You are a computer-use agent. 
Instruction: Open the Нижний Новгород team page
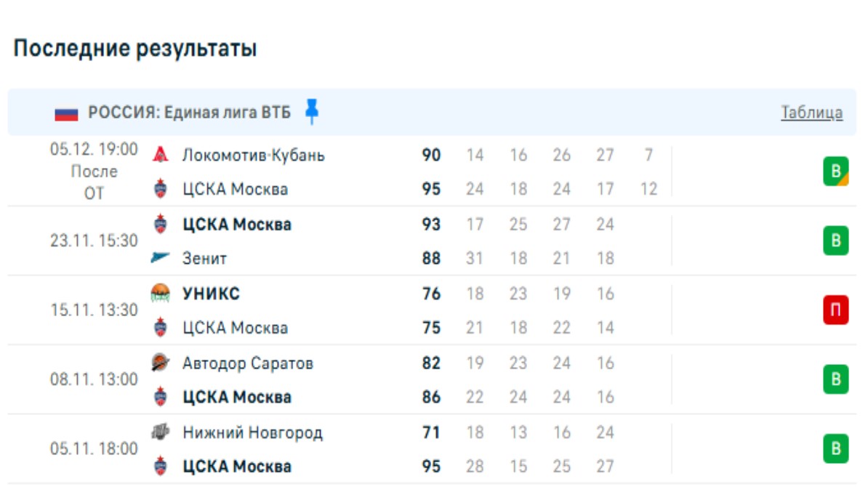tap(252, 432)
